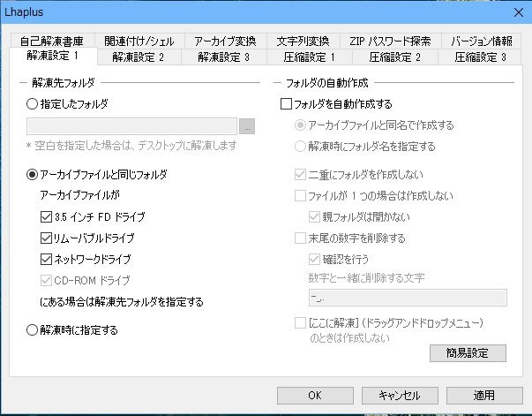Toggle 確認を行う checkbox
The image size is (532, 416).
click(314, 259)
